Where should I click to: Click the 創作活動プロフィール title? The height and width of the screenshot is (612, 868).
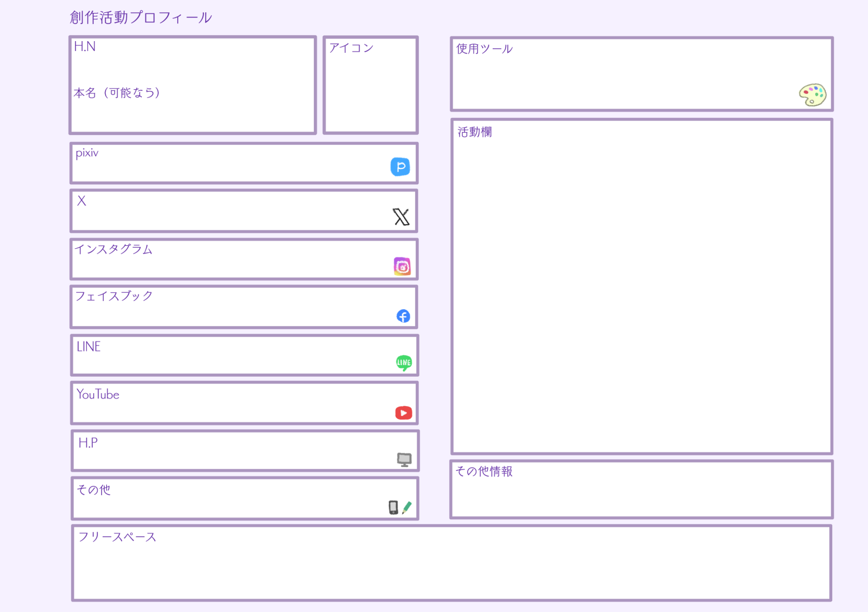[141, 18]
